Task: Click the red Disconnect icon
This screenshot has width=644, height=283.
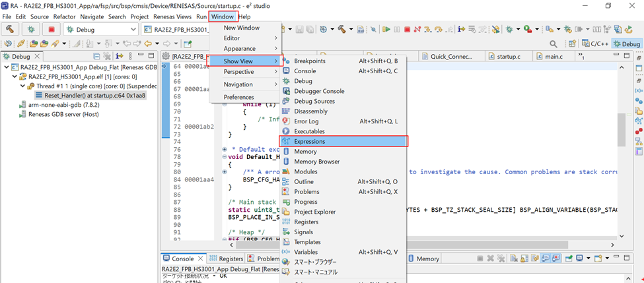Action: [417, 29]
